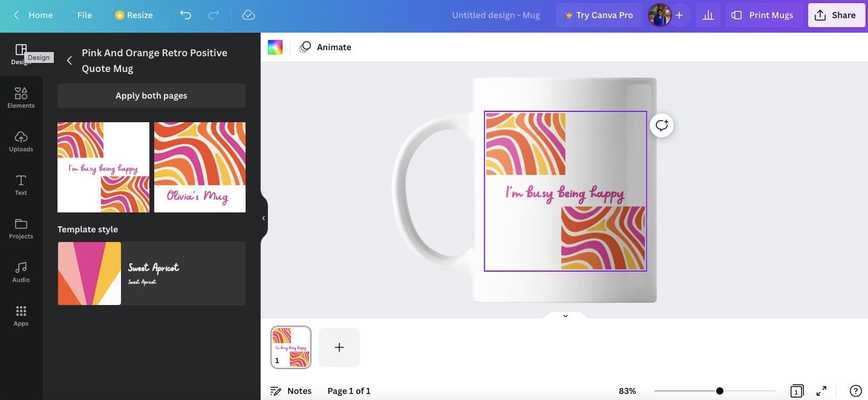This screenshot has width=868, height=400.
Task: Select the Text tool in sidebar
Action: click(21, 185)
